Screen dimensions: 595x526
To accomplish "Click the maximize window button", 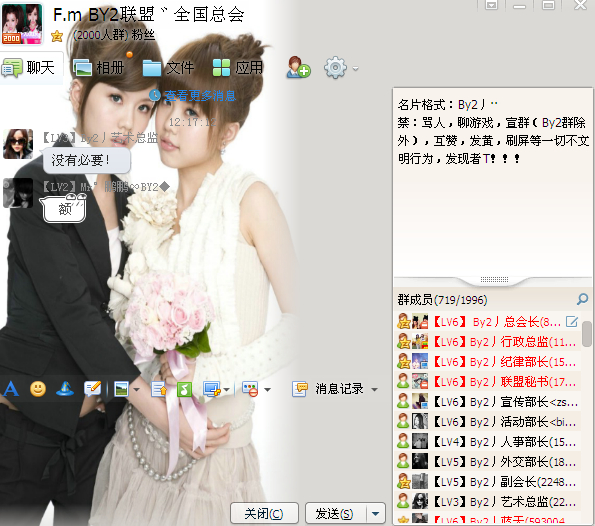I will pyautogui.click(x=548, y=5).
